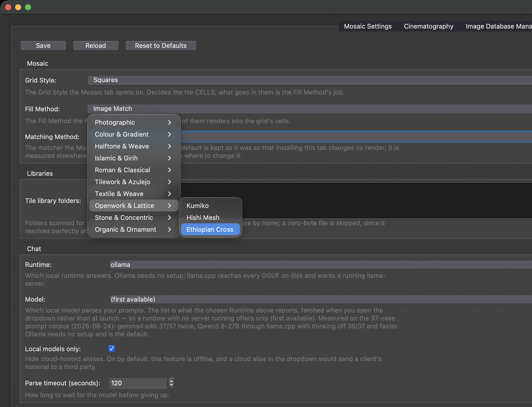Viewport: 532px width, 407px height.
Task: Click the macOS yellow minimize window button
Action: coord(18,7)
